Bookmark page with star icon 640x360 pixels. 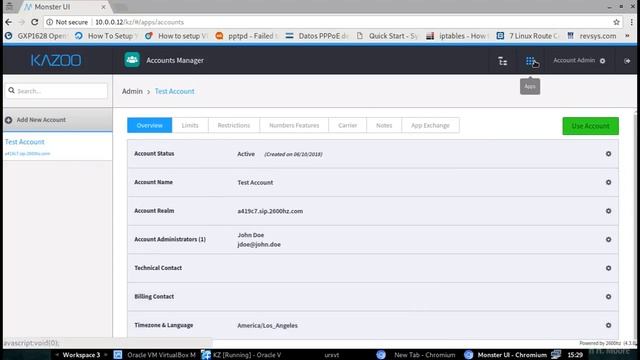(x=616, y=22)
